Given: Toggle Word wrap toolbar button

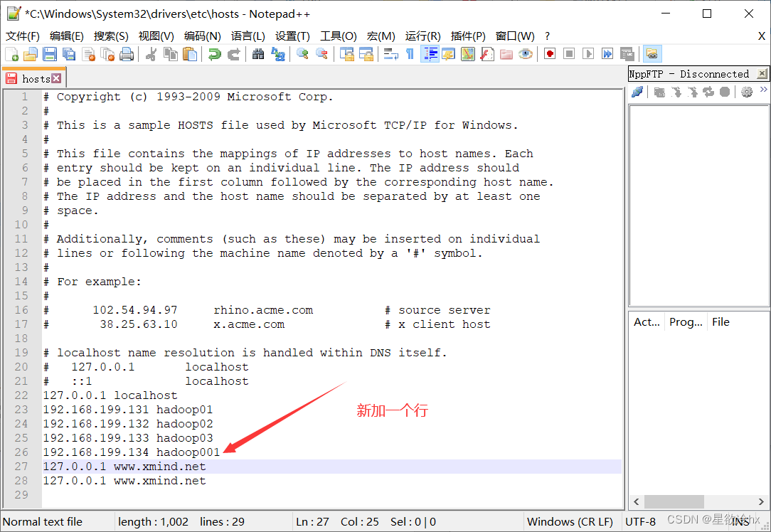Looking at the screenshot, I should pyautogui.click(x=391, y=54).
